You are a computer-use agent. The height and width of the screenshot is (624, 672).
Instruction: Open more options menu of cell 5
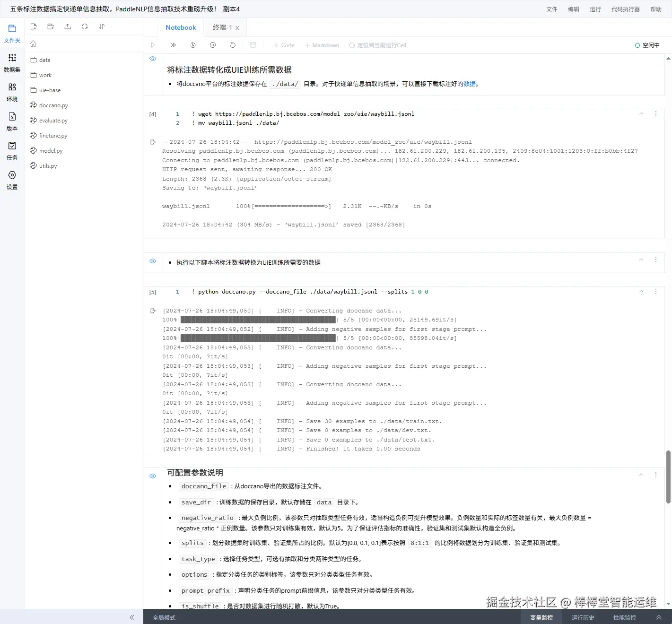point(656,291)
